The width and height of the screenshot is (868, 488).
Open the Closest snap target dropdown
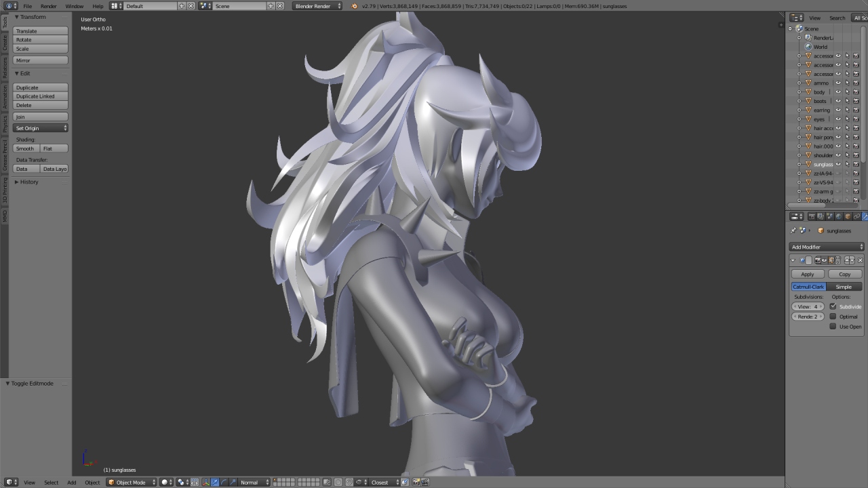[386, 482]
